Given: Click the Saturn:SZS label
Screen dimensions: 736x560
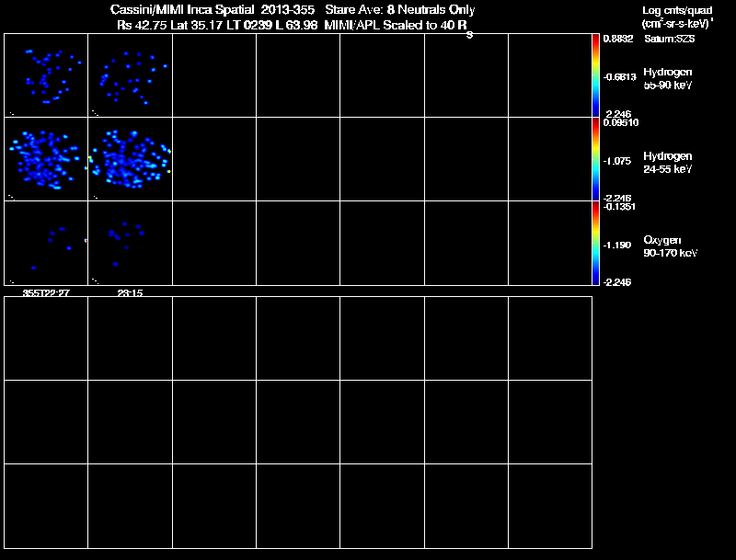Looking at the screenshot, I should 670,39.
